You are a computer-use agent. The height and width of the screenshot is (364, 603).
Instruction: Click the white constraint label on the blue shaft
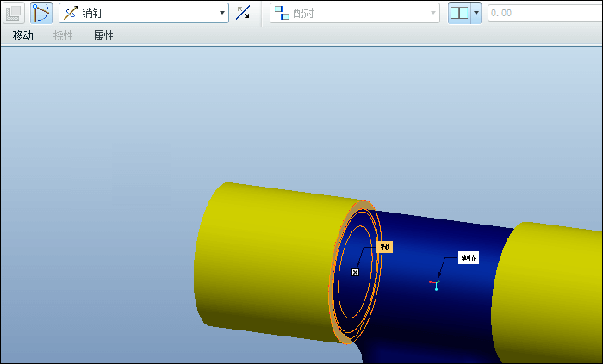pyautogui.click(x=469, y=258)
